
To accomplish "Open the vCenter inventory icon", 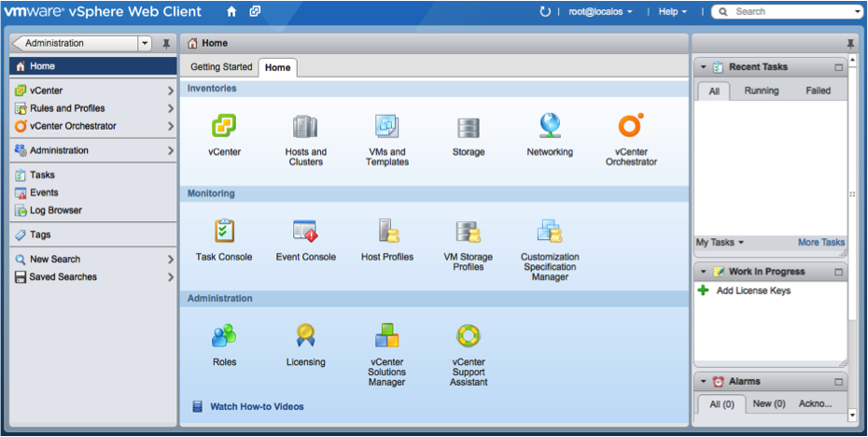I will [x=224, y=126].
